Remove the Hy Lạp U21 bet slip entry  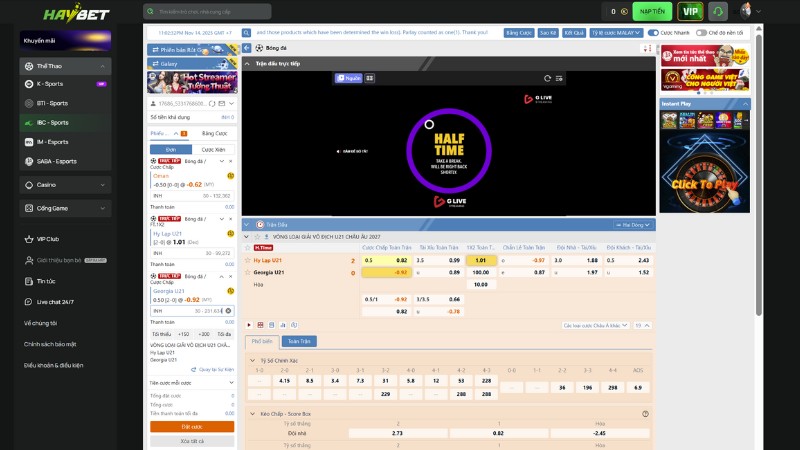(231, 219)
